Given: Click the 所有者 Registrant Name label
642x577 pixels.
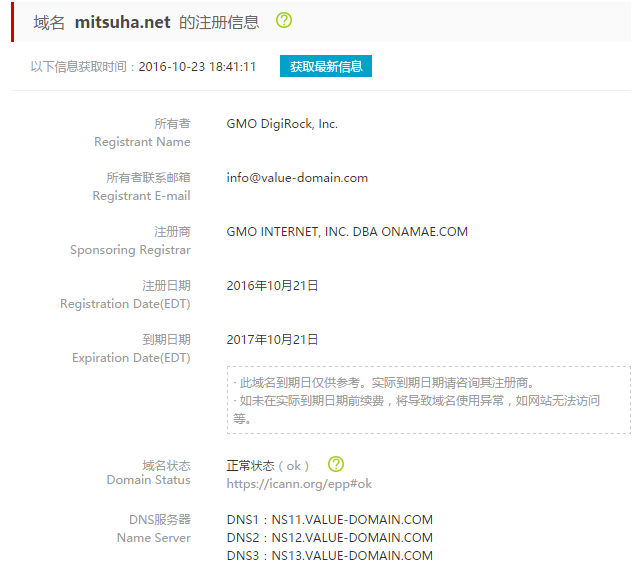Looking at the screenshot, I should coord(142,133).
